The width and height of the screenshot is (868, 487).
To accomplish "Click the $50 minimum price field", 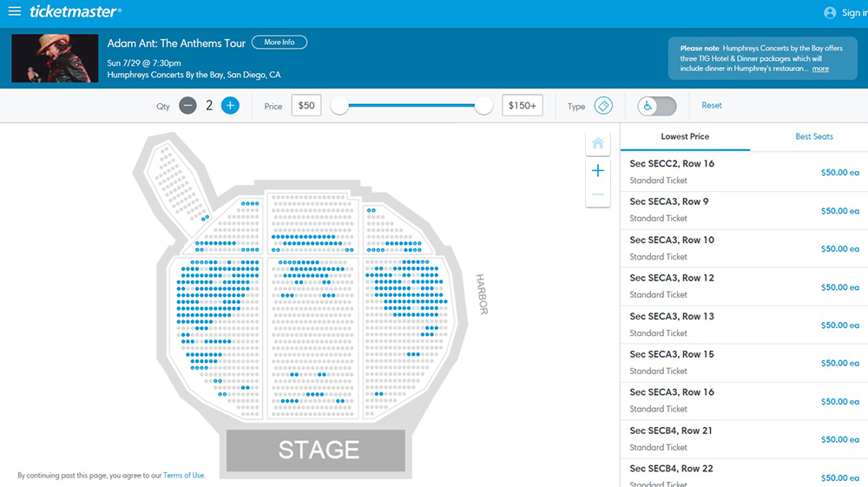I will (x=306, y=106).
